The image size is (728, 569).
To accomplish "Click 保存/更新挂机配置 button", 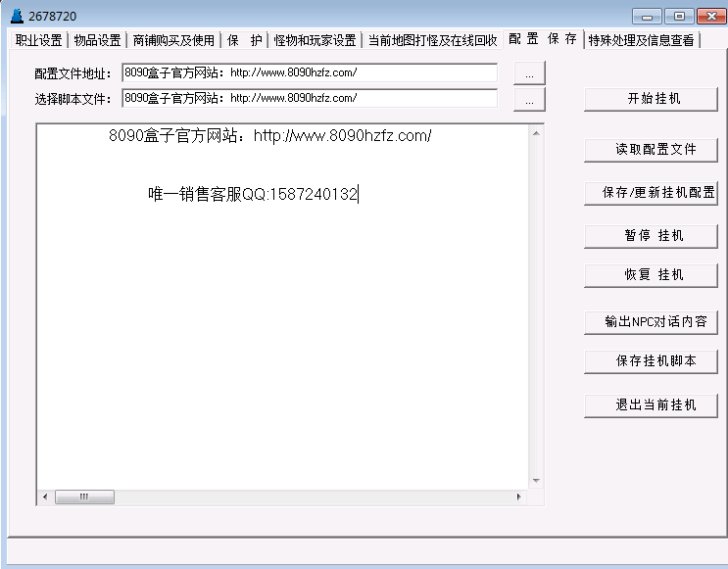I will pos(651,193).
